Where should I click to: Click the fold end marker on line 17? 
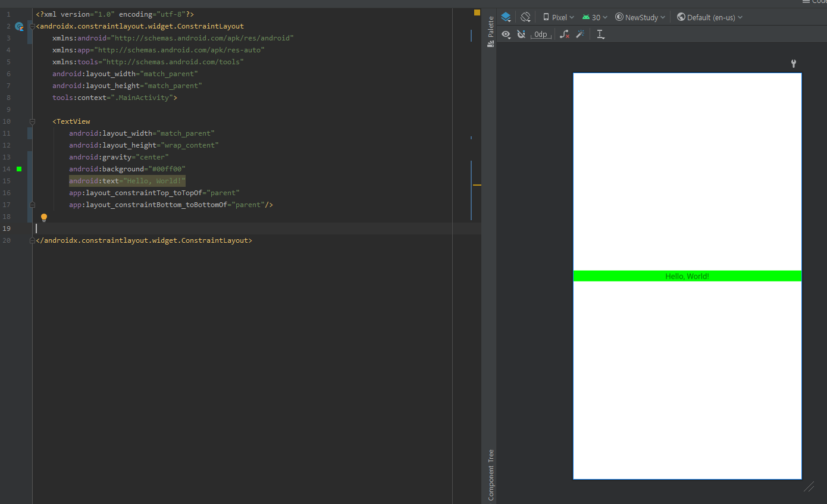(x=32, y=205)
